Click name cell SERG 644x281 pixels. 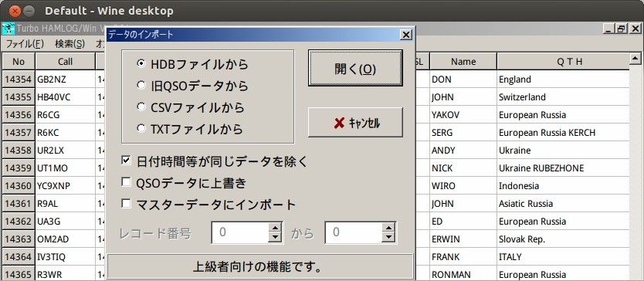point(463,133)
